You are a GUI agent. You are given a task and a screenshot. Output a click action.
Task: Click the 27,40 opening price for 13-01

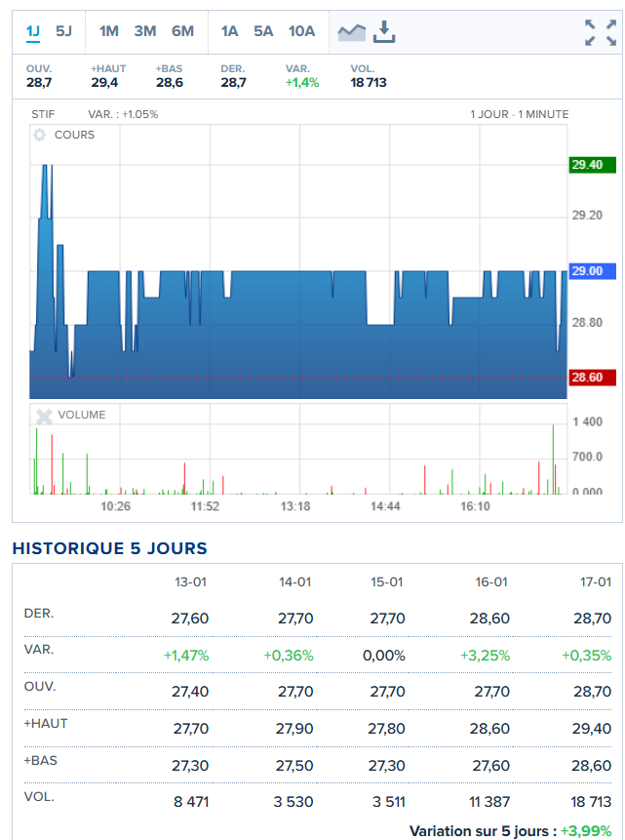tap(190, 692)
